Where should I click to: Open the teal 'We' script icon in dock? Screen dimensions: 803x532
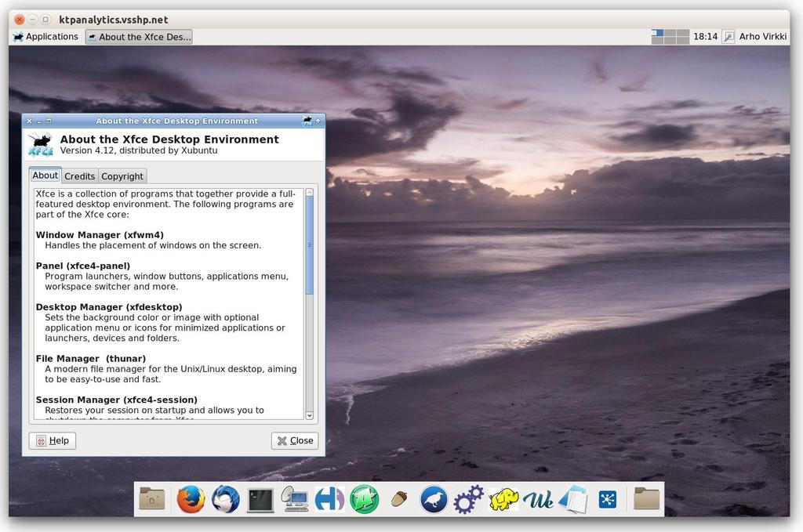point(538,500)
